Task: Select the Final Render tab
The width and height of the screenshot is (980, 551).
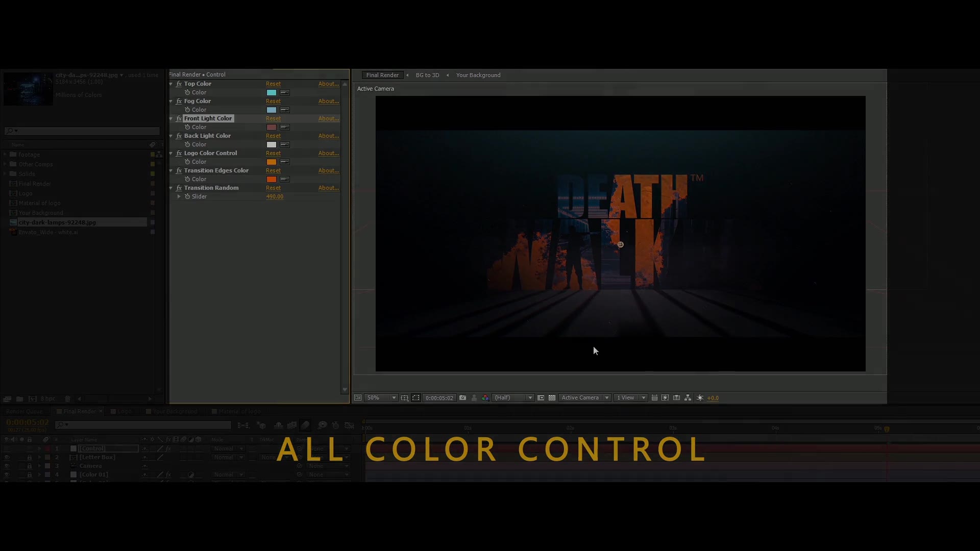Action: pos(382,74)
